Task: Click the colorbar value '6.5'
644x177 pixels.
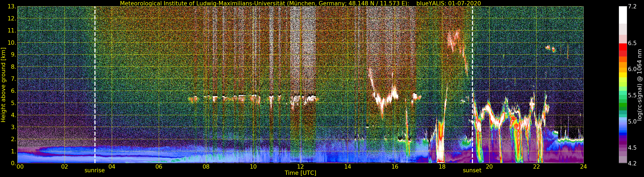Action: (x=632, y=43)
